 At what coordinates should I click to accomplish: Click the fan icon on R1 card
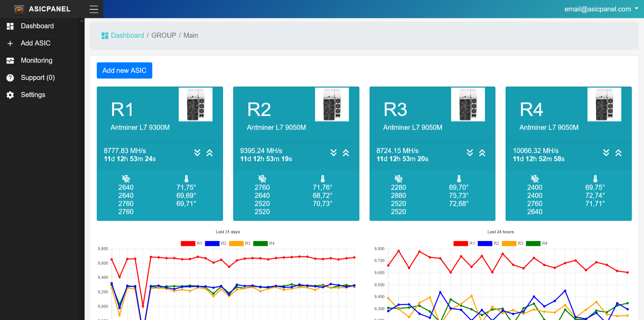click(126, 178)
